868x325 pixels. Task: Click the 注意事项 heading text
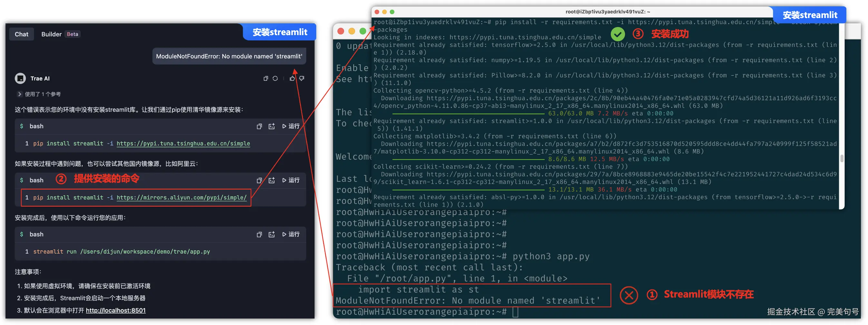pos(28,272)
